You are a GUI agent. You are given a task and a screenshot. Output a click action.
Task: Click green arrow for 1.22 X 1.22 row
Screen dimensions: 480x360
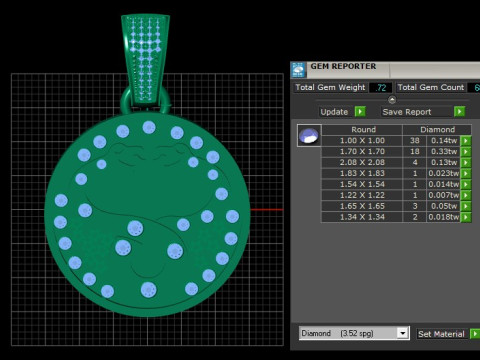coord(466,195)
